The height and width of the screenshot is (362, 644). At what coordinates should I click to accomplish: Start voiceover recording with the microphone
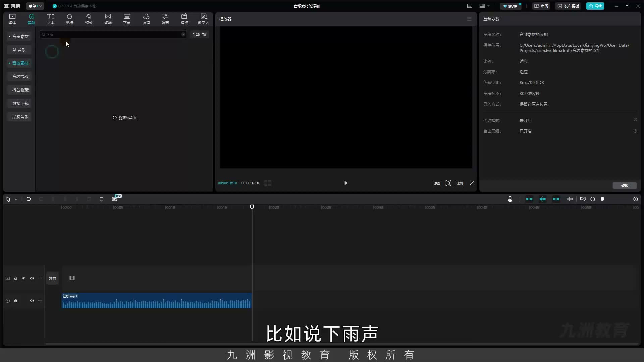coord(510,199)
